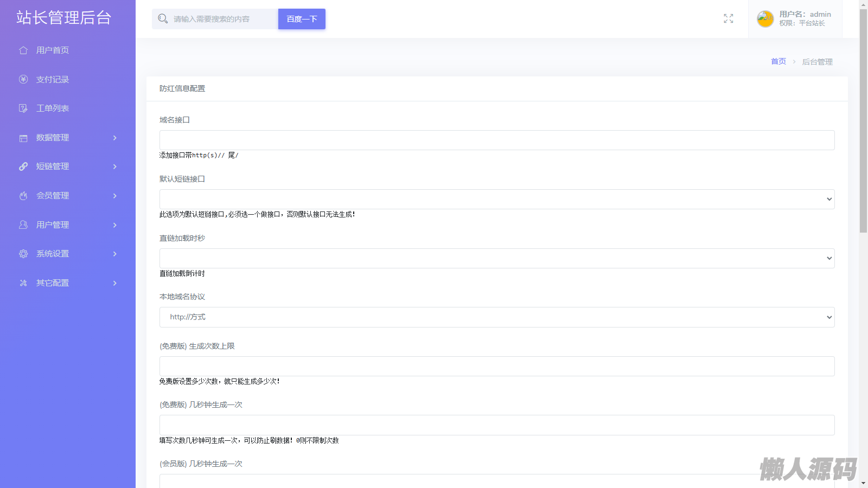Viewport: 868px width, 488px height.
Task: Focus the 域名接口 input field
Action: pyautogui.click(x=497, y=140)
